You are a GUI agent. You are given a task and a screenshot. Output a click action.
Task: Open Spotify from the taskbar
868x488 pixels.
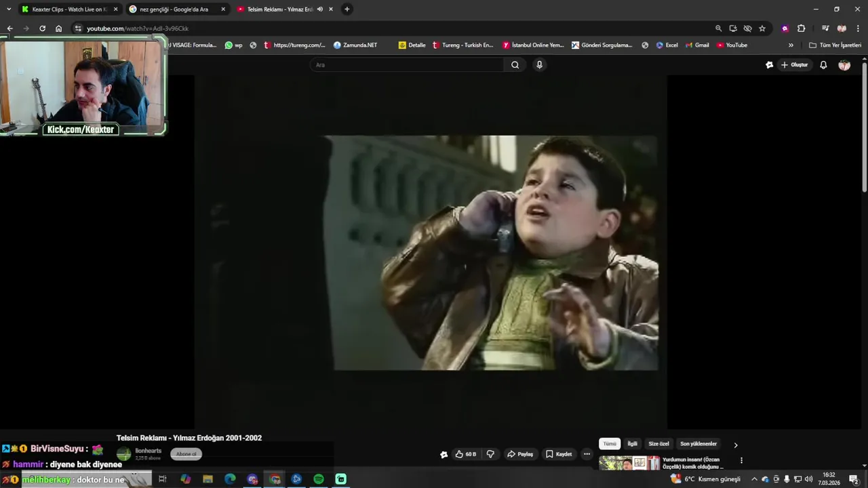319,479
